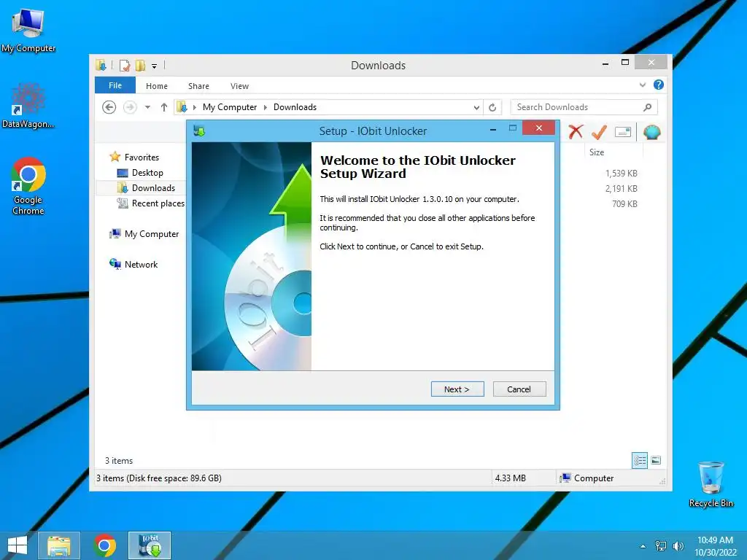
Task: Click setup dialog title bar icon
Action: point(199,131)
